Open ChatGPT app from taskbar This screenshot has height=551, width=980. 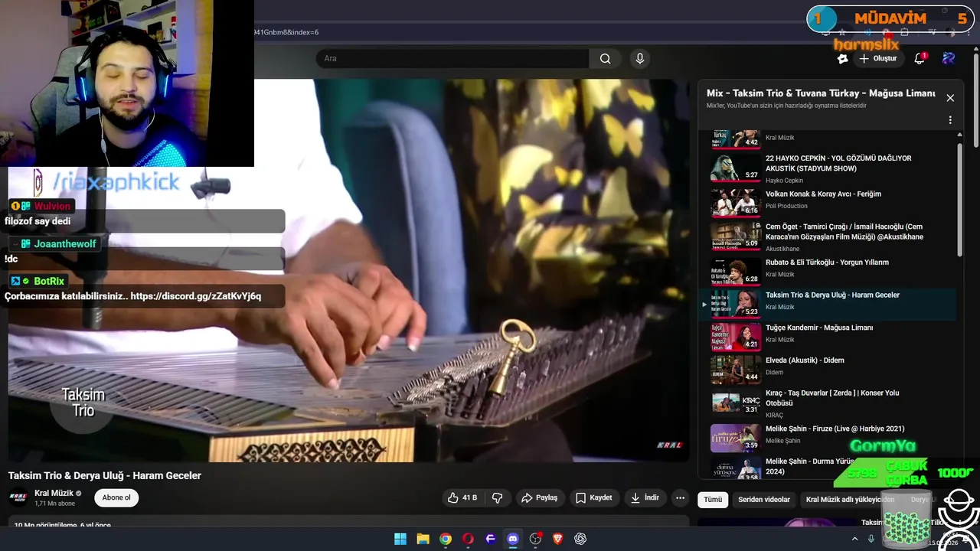point(580,539)
